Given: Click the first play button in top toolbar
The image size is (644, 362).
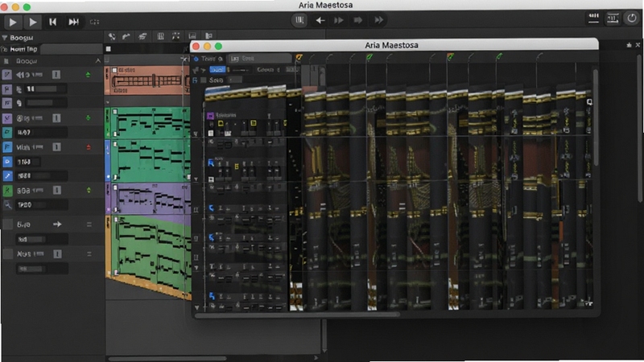Looking at the screenshot, I should click(x=13, y=22).
